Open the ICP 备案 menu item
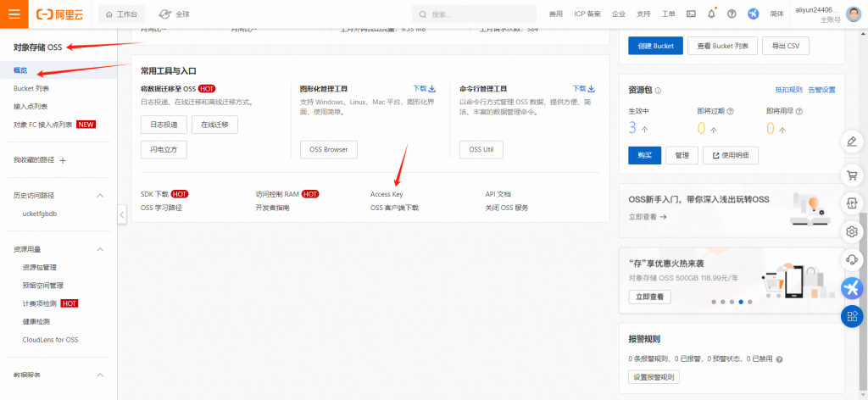The height and width of the screenshot is (400, 868). coord(587,14)
